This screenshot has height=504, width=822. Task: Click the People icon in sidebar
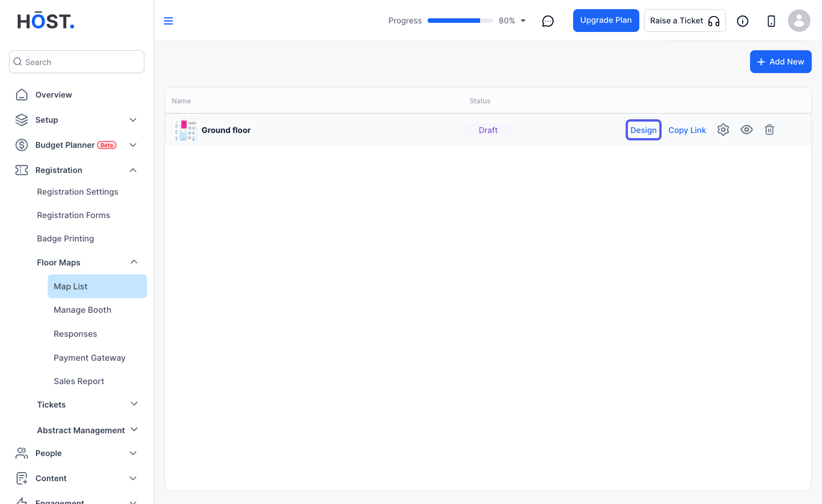pyautogui.click(x=22, y=453)
